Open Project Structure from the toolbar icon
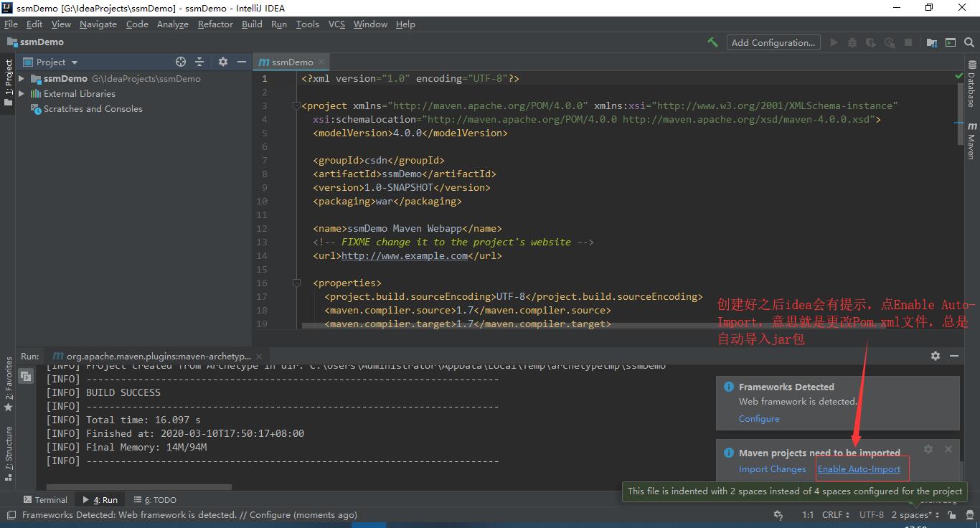Image resolution: width=980 pixels, height=528 pixels. tap(932, 42)
